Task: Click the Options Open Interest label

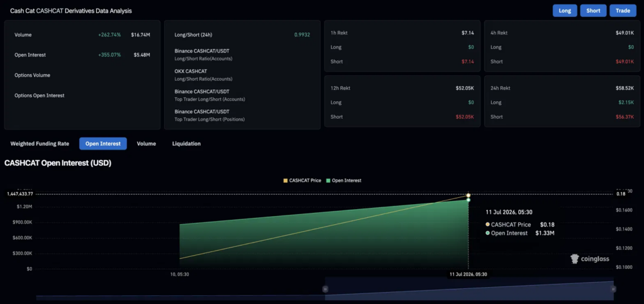Action: 40,95
